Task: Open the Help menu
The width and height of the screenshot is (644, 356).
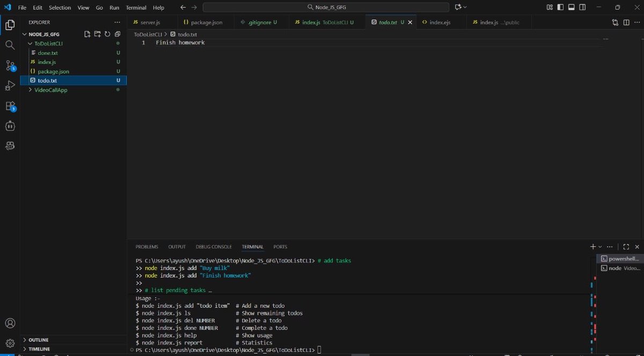Action: 158,8
